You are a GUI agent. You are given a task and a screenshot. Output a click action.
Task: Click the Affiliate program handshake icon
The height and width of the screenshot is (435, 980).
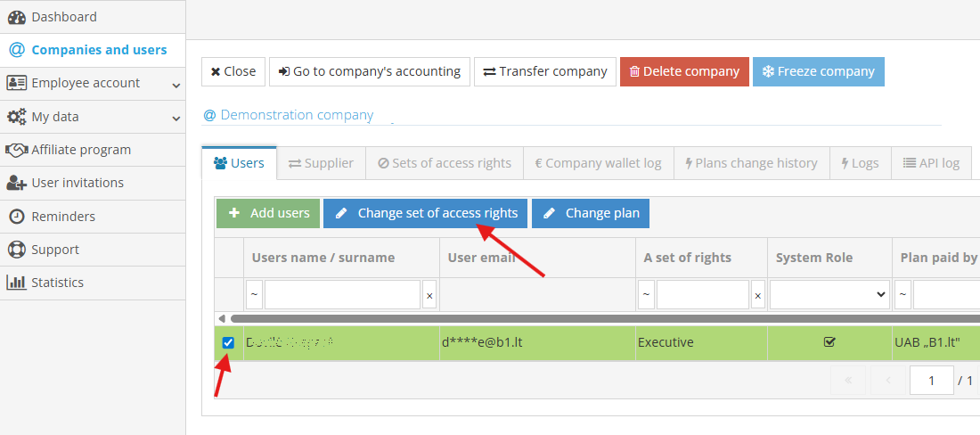point(16,150)
